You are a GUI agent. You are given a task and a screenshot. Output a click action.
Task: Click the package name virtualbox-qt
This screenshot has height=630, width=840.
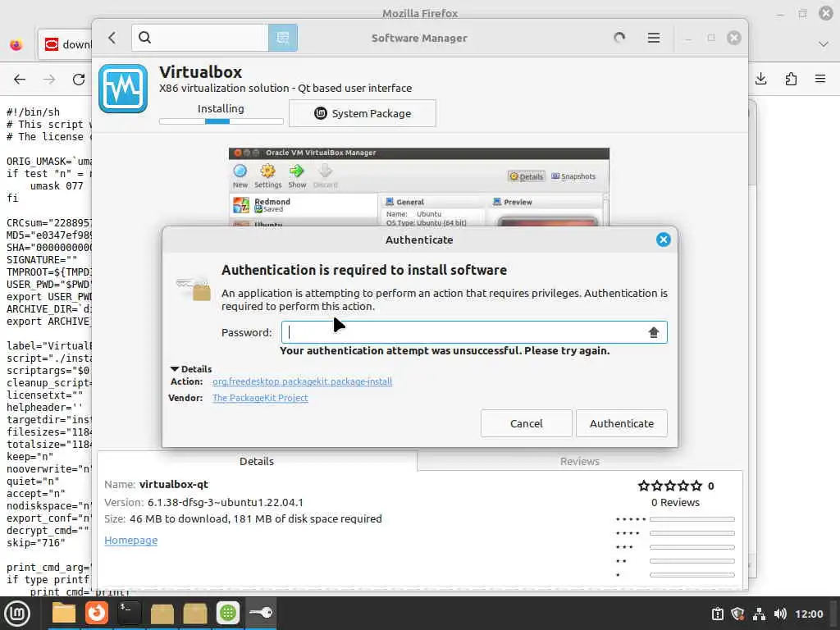coord(174,484)
